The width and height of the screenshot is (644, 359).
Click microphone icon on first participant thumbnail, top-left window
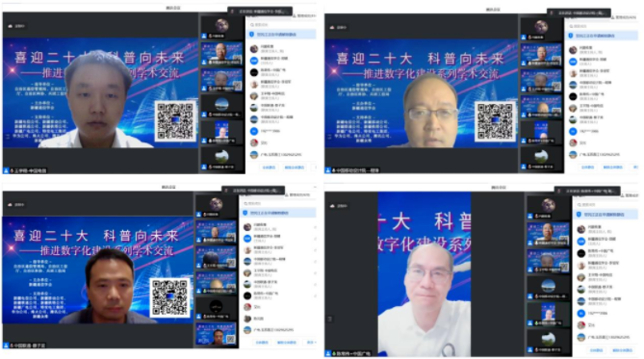tap(210, 37)
